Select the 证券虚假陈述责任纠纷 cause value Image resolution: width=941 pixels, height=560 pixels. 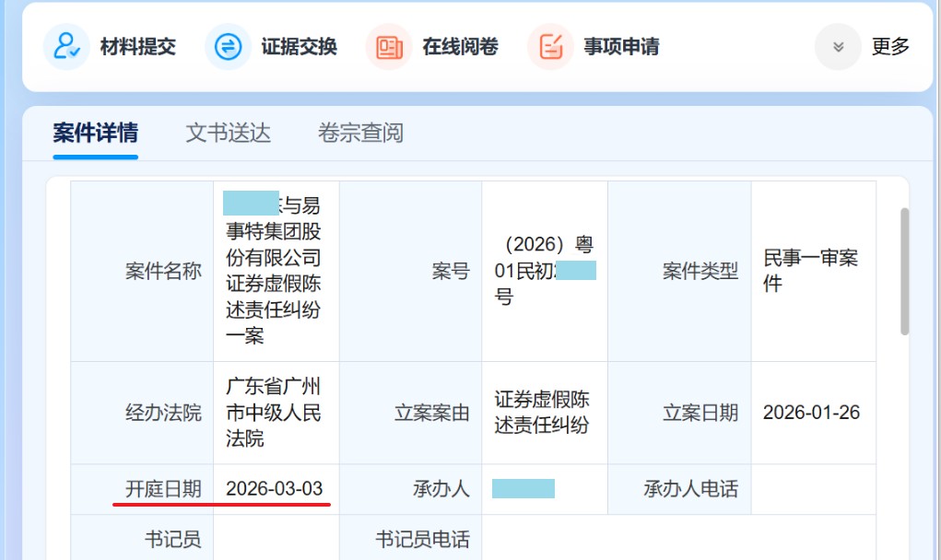coord(542,412)
